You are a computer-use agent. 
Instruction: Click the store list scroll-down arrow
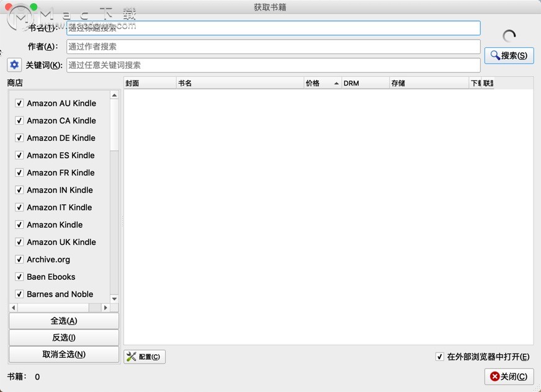(x=114, y=299)
